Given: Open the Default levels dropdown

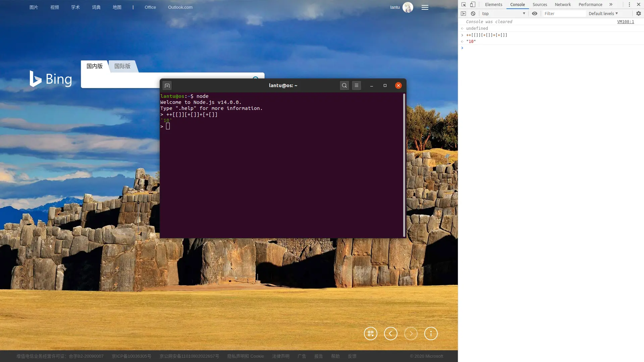Looking at the screenshot, I should pyautogui.click(x=603, y=13).
